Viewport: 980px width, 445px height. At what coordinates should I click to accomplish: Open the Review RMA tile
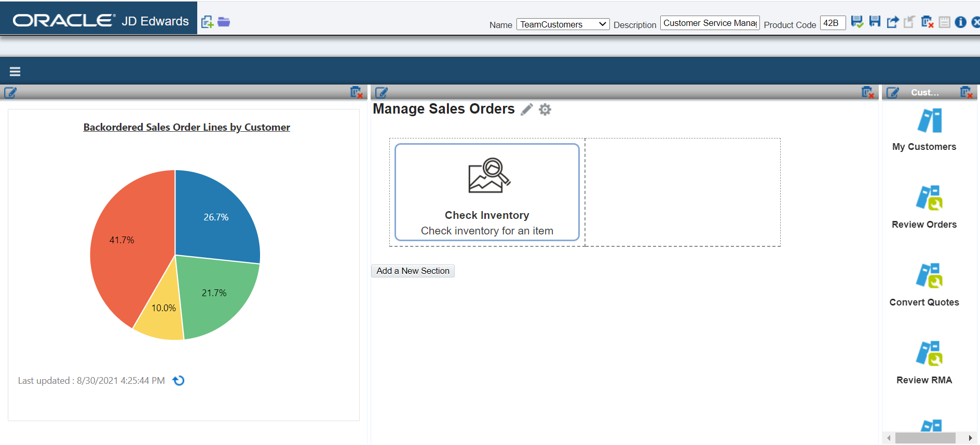(x=924, y=363)
